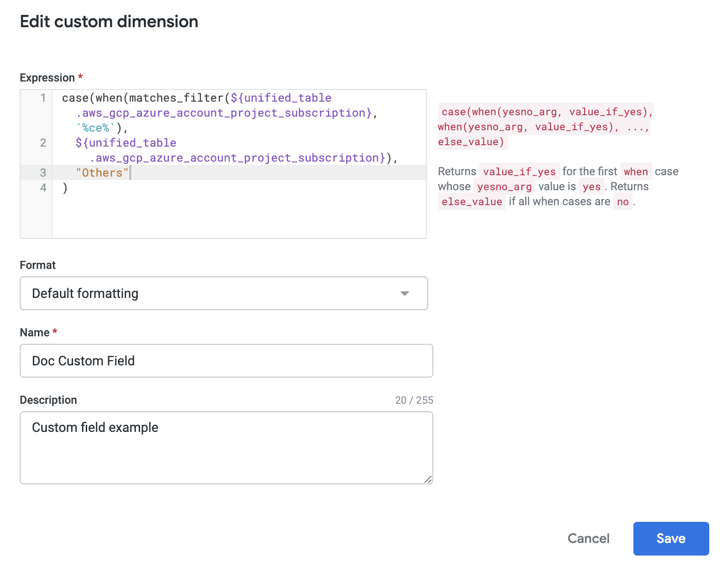Viewport: 728px width, 564px height.
Task: Click line number 3 in the gutter
Action: pos(43,173)
